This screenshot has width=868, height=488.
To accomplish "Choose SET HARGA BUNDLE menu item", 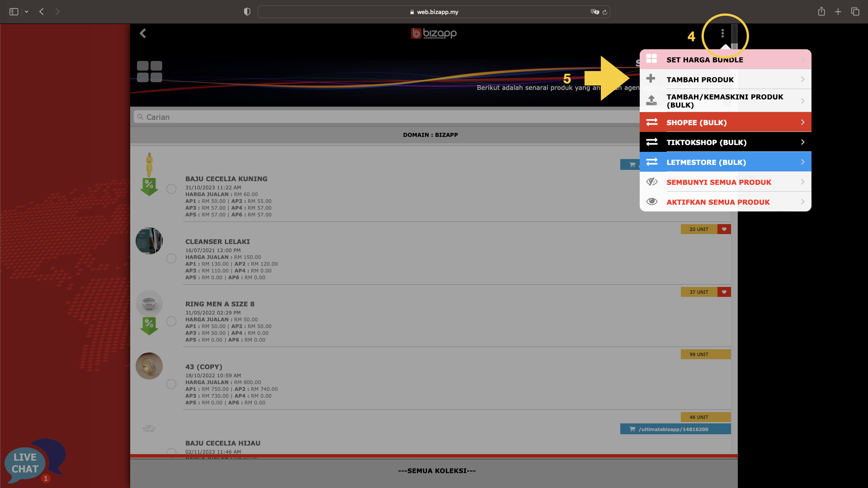I will click(725, 59).
